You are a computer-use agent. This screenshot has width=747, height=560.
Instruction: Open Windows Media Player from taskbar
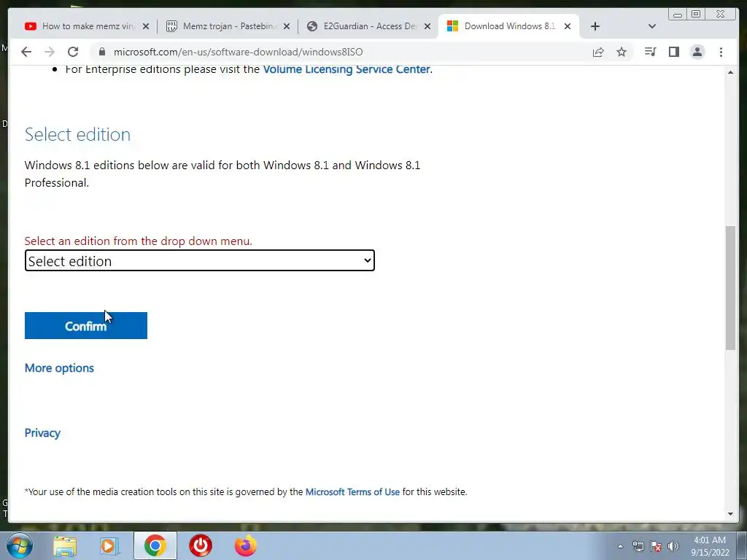point(108,546)
